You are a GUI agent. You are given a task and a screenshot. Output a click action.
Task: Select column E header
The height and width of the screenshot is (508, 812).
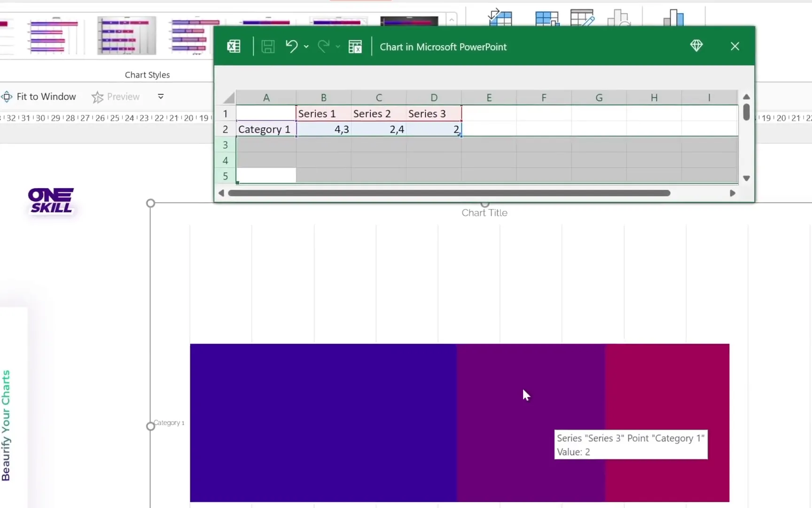click(489, 97)
